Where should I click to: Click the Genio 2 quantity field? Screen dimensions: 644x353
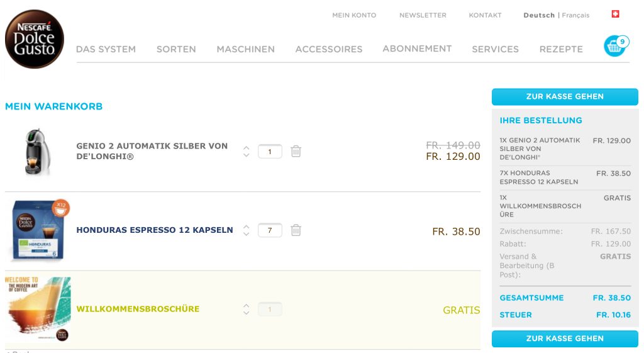click(x=270, y=152)
